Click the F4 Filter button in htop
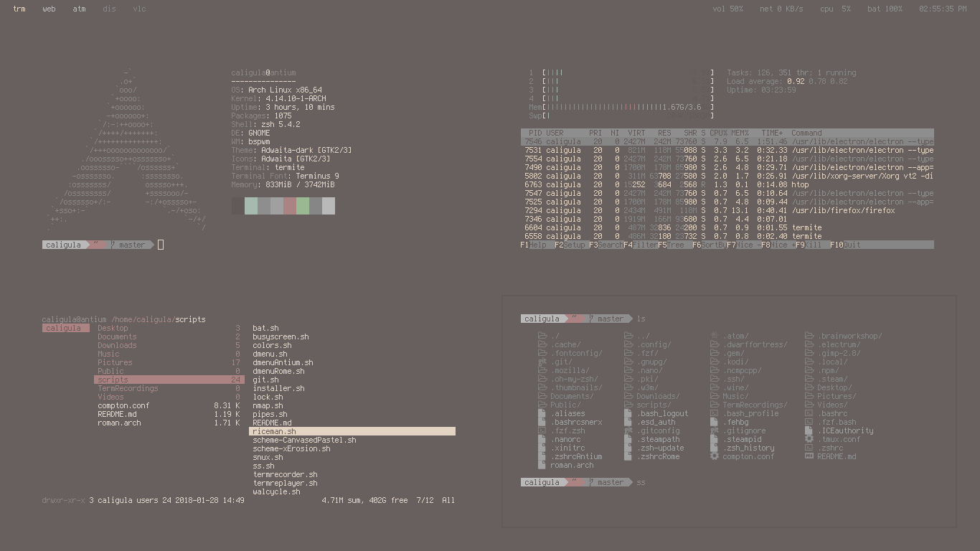This screenshot has height=551, width=980. point(641,245)
